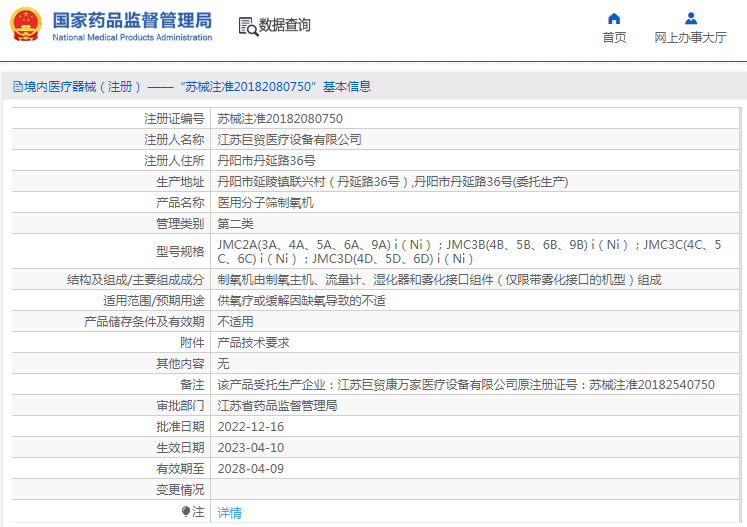The width and height of the screenshot is (747, 527).
Task: Click product name 医用分子筛制氧机
Action: tap(265, 202)
